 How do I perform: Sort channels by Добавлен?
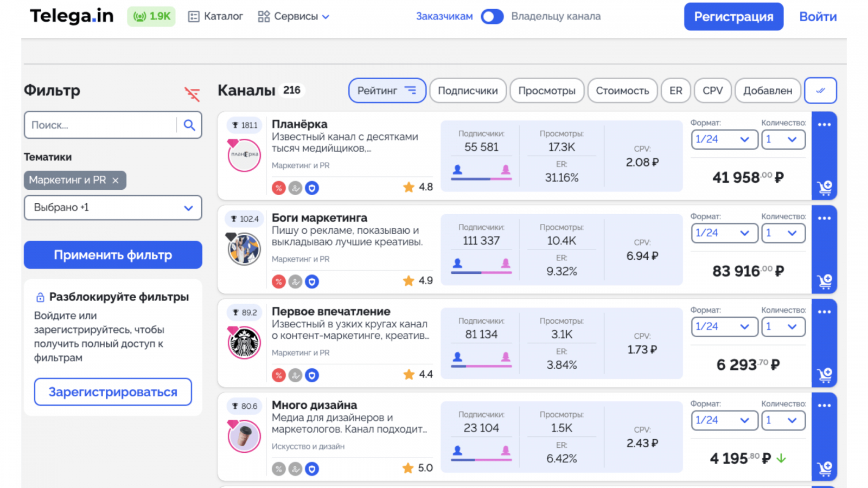768,91
